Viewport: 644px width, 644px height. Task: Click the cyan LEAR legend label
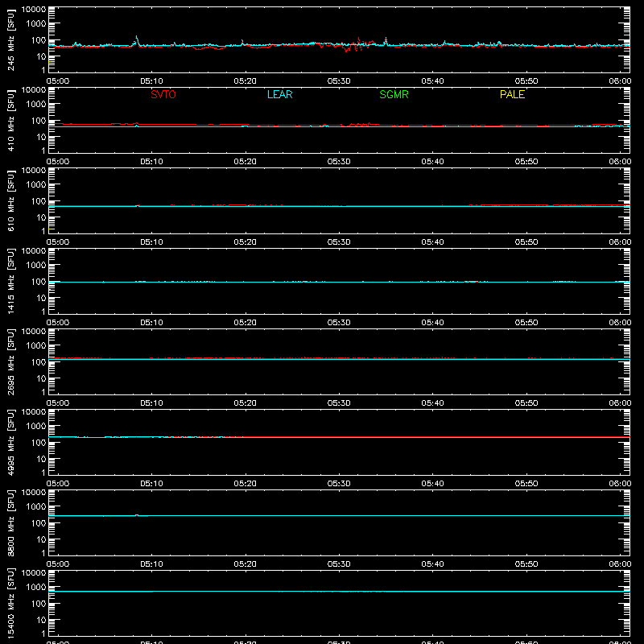coord(279,94)
